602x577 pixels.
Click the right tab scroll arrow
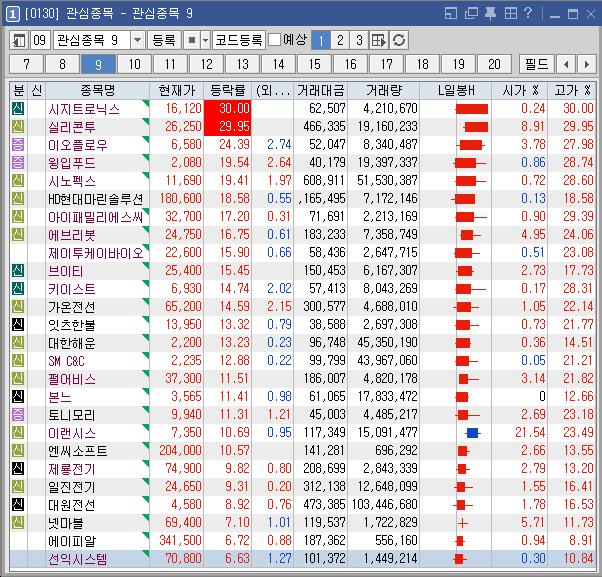586,64
